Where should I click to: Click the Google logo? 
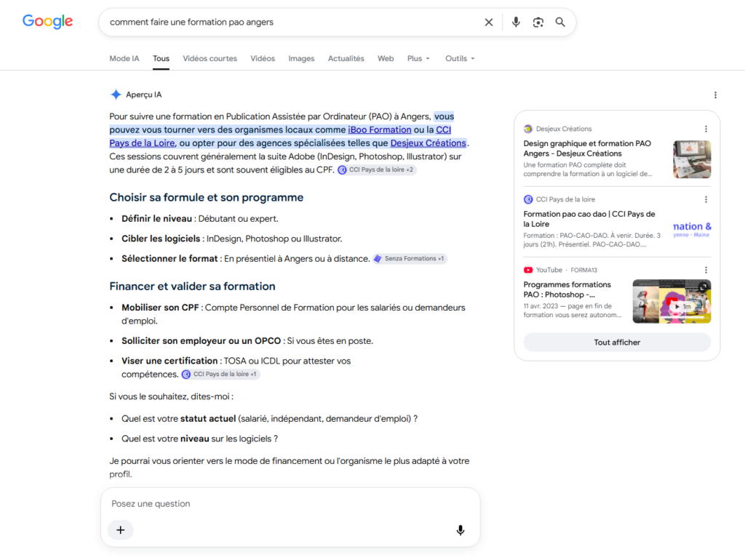47,21
